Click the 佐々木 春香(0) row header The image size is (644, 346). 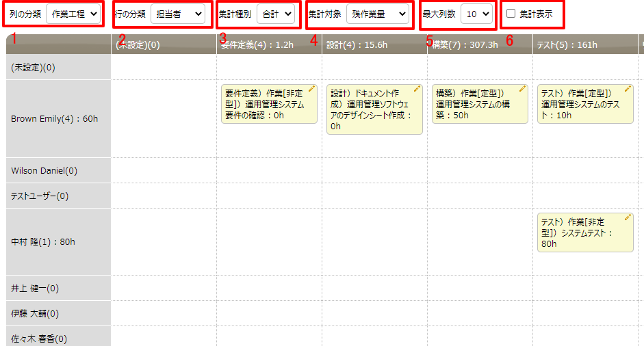[x=58, y=337]
